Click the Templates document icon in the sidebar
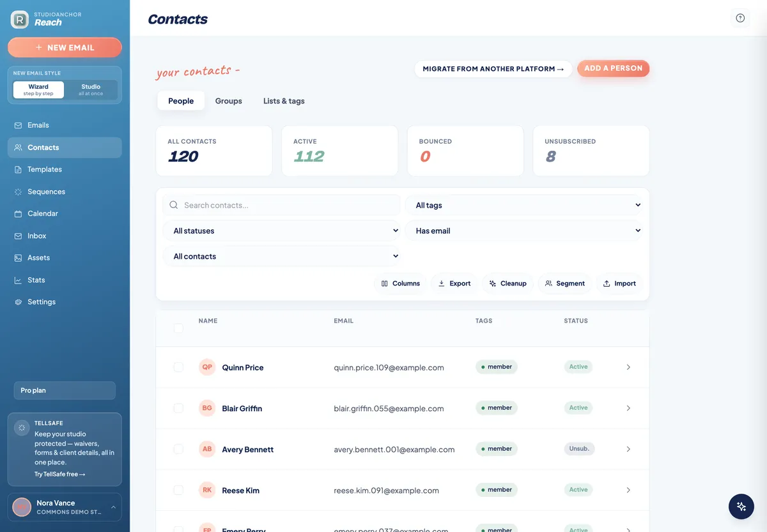This screenshot has width=767, height=532. pos(18,170)
